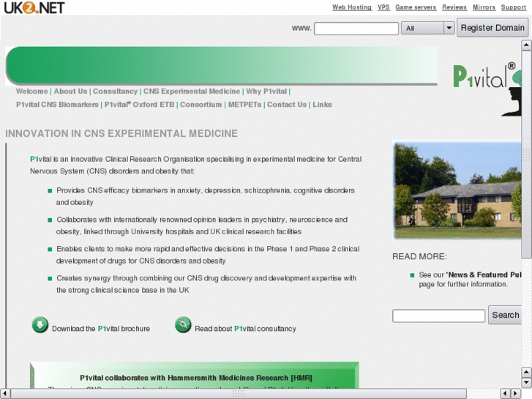532x399 pixels.
Task: Click the vertical scrollbar down arrow
Action: (526, 383)
